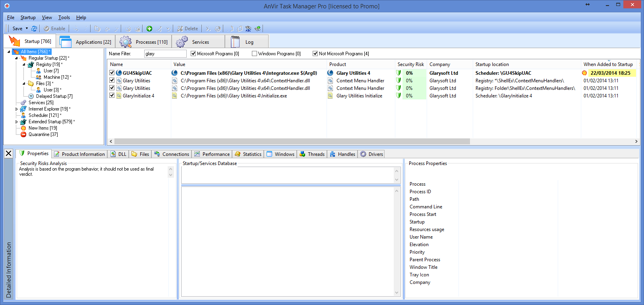Click the green arrow icon at toolbar end

pyautogui.click(x=257, y=29)
